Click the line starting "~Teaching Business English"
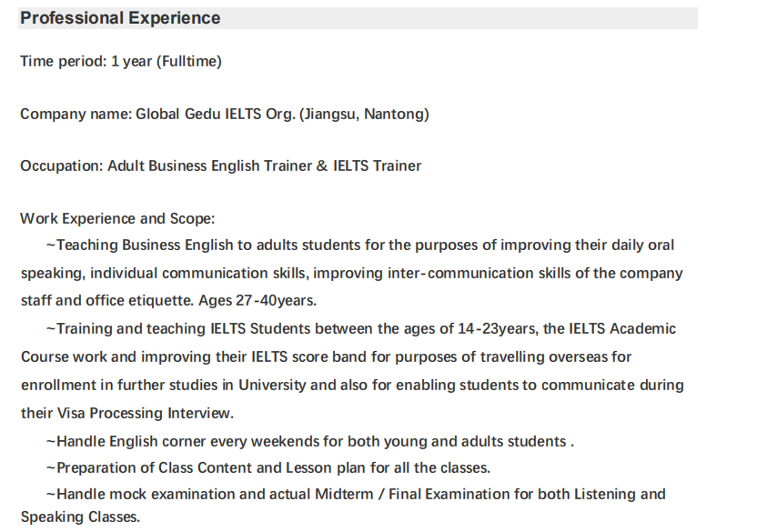 pos(359,246)
